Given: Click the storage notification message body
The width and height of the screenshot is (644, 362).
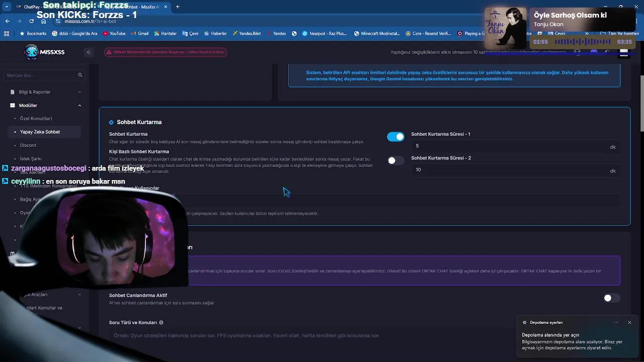Looking at the screenshot, I should click(x=572, y=341).
